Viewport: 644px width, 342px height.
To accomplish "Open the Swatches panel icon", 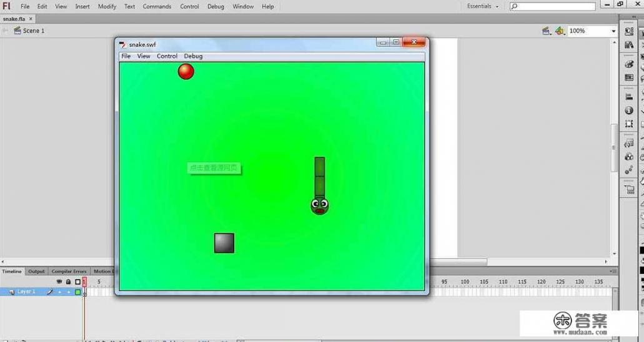I will (x=629, y=78).
